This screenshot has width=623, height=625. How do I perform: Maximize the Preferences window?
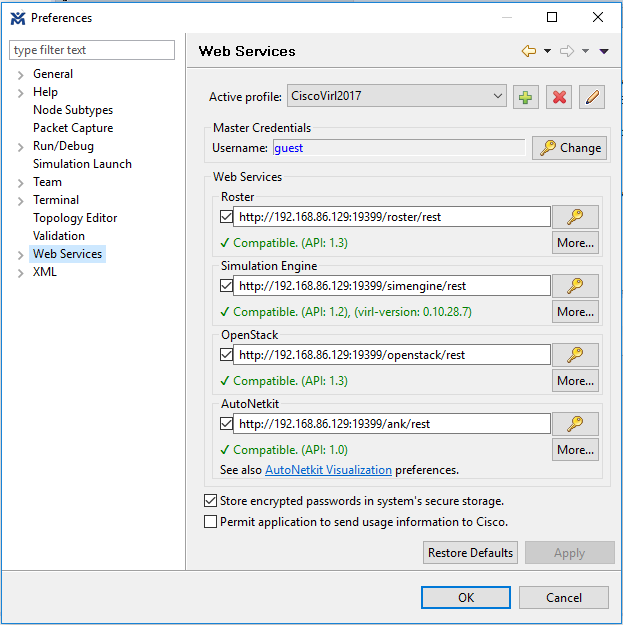click(x=552, y=17)
